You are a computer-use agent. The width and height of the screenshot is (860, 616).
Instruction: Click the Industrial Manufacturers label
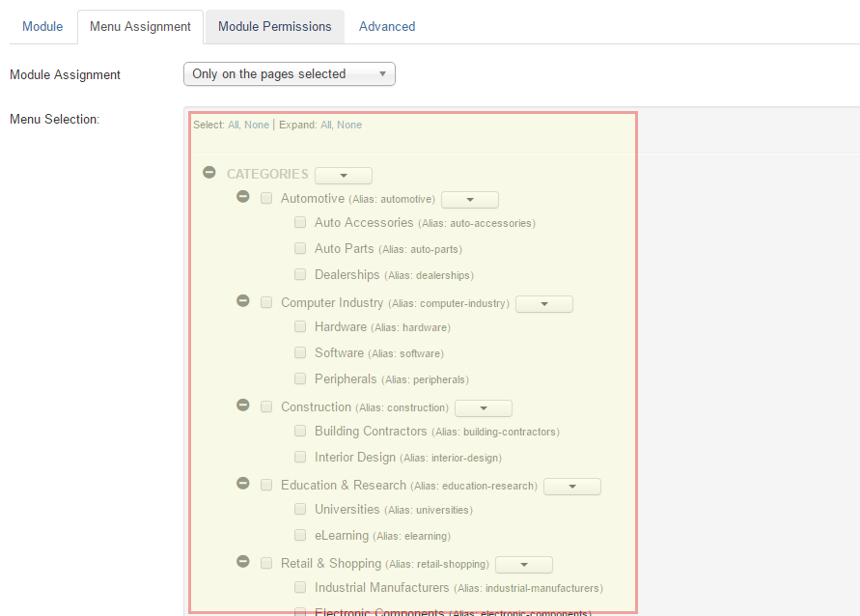coord(381,587)
